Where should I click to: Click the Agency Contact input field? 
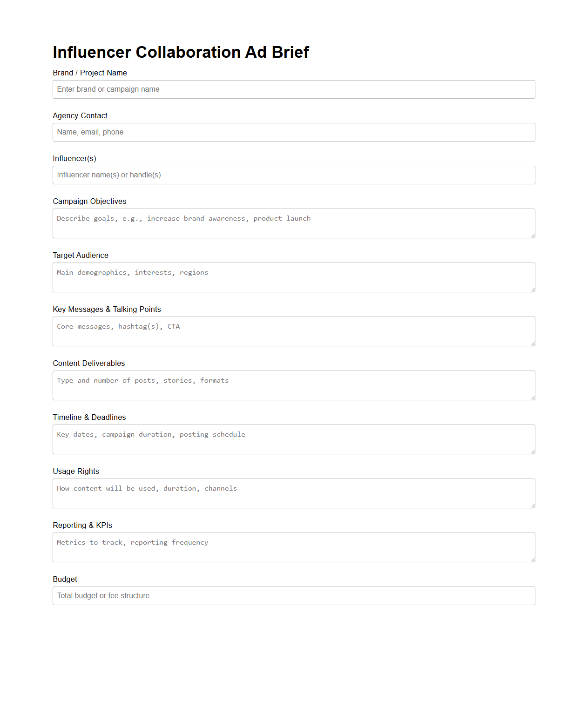pos(293,132)
